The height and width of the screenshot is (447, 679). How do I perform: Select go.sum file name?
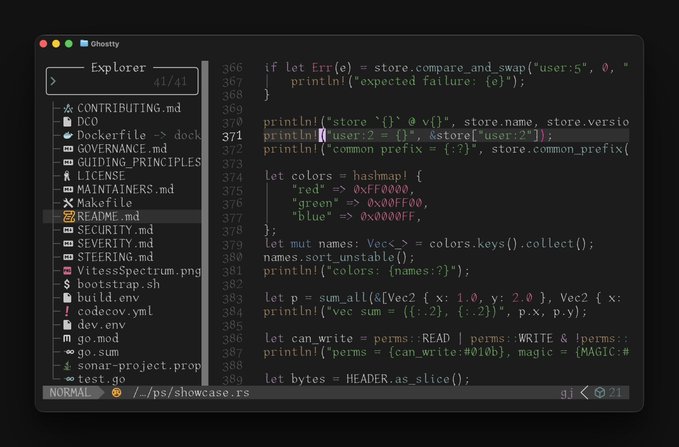[x=98, y=352]
